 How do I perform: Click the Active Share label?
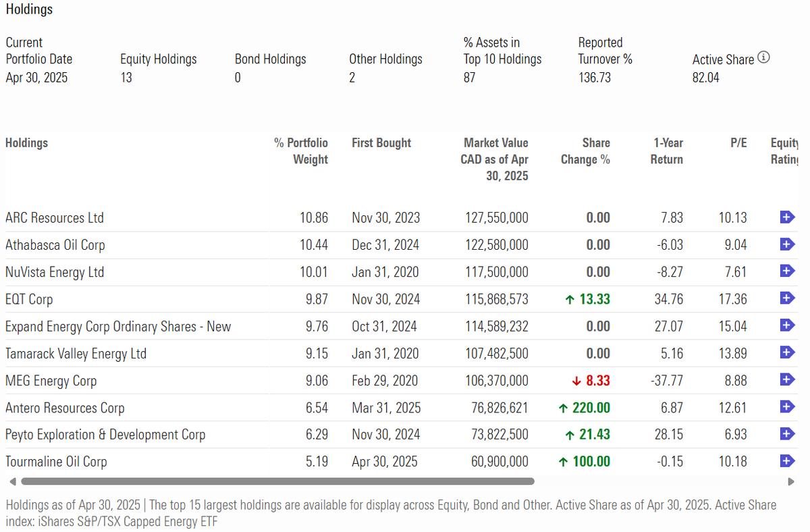(x=723, y=59)
